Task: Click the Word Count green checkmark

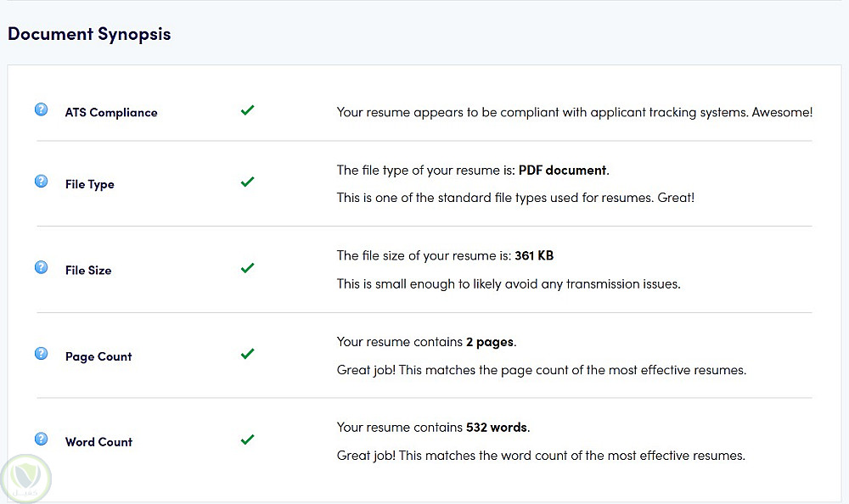Action: pos(247,440)
